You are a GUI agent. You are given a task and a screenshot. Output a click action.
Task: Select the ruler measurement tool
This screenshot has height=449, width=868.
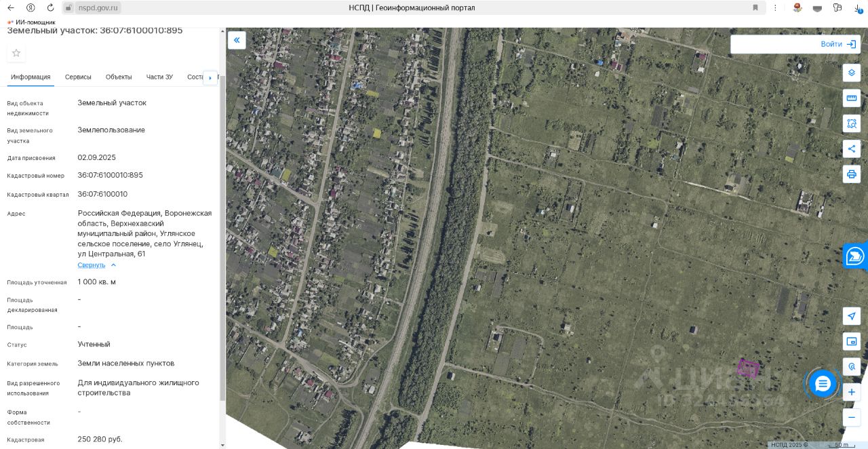tap(852, 98)
